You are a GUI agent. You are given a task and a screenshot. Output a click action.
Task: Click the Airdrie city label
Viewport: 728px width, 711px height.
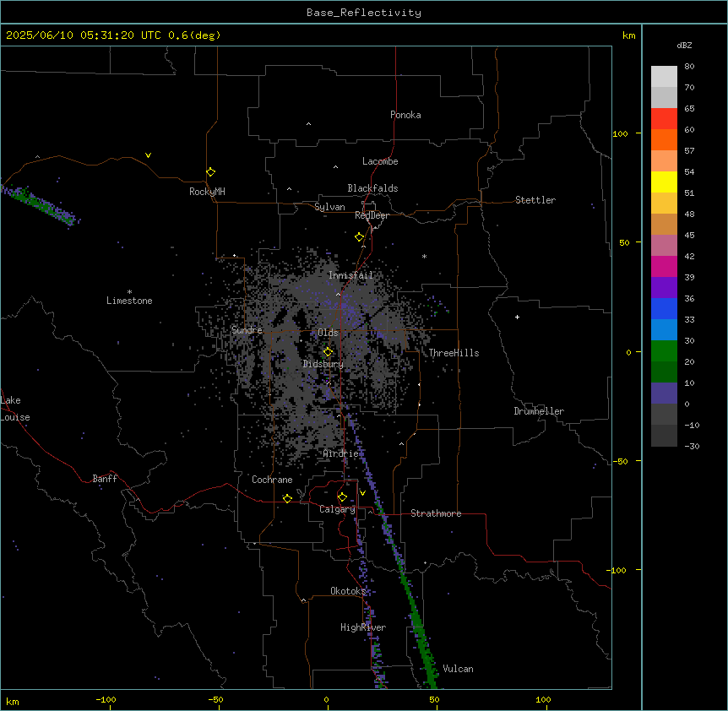341,453
